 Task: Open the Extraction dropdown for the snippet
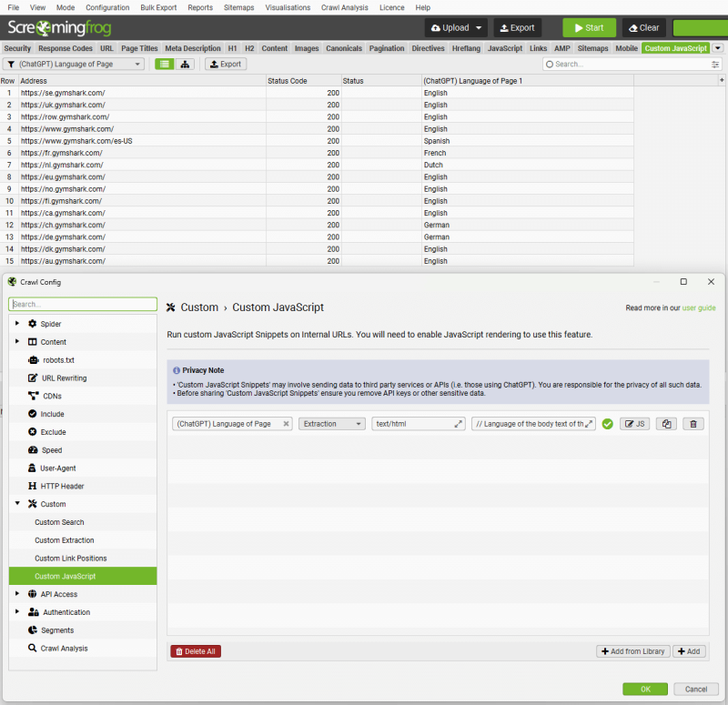tap(332, 423)
